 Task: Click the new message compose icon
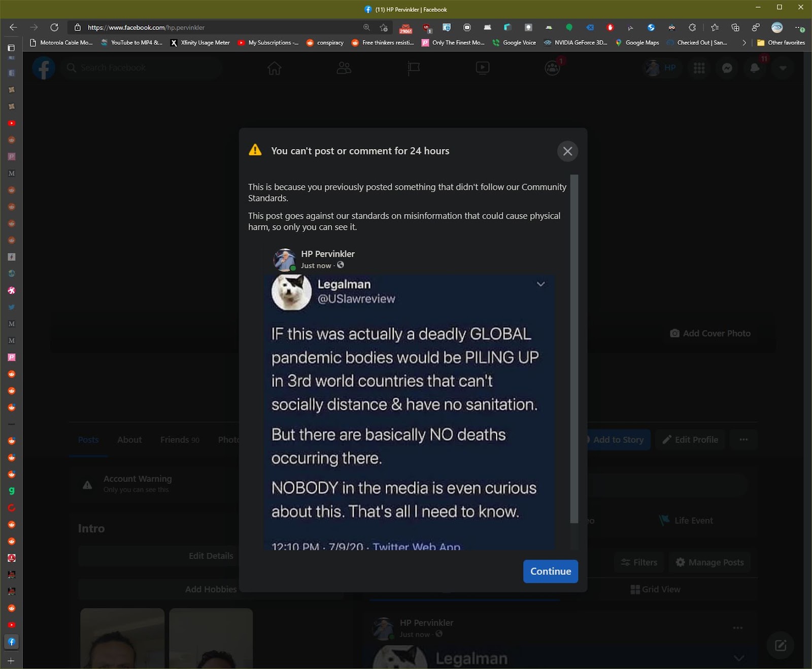pos(781,645)
